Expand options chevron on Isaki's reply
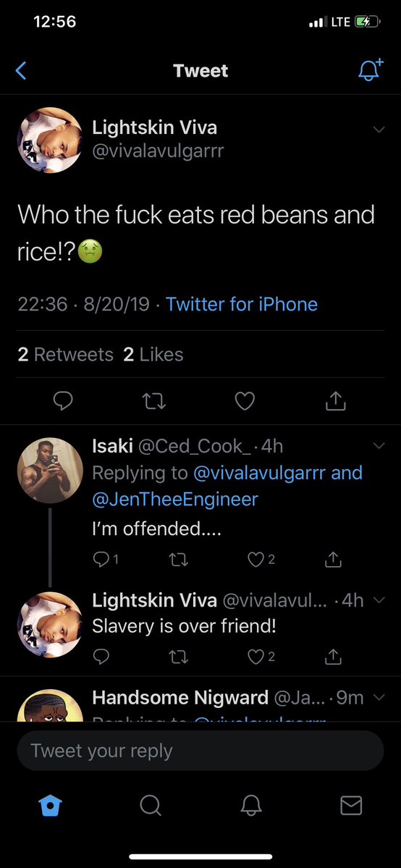 click(379, 446)
